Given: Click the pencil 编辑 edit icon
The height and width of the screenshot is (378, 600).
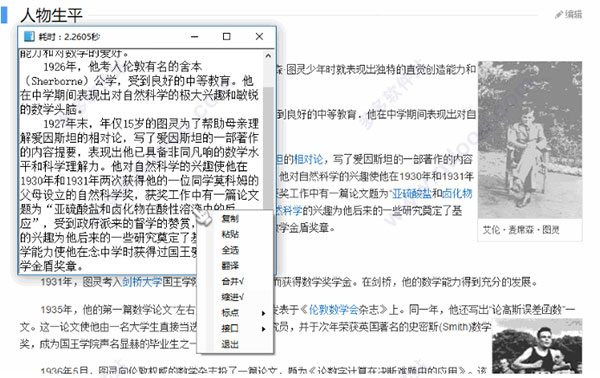Looking at the screenshot, I should (x=558, y=15).
